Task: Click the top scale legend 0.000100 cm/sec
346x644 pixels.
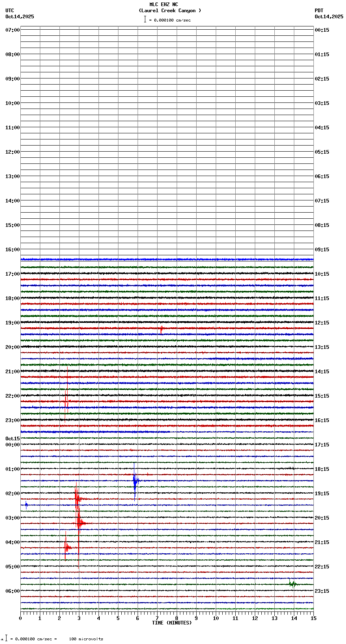Action: [167, 20]
